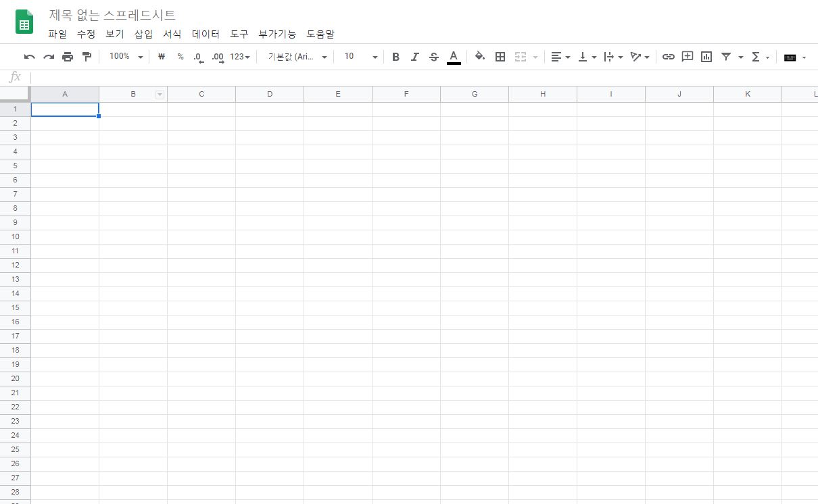Image resolution: width=818 pixels, height=504 pixels.
Task: Open the 보기 menu
Action: pos(115,34)
